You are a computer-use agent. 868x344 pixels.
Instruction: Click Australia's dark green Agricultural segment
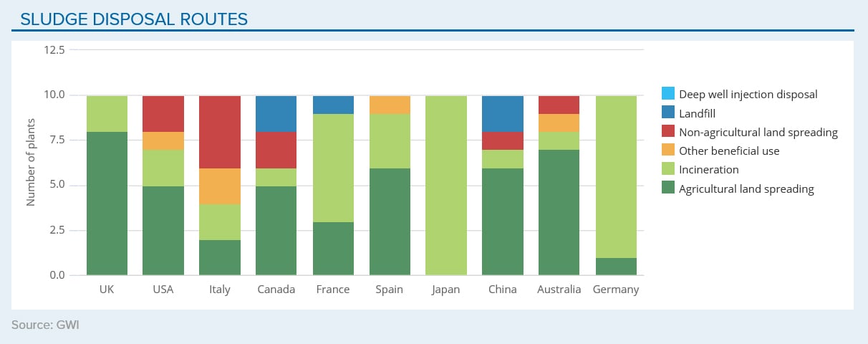point(559,212)
